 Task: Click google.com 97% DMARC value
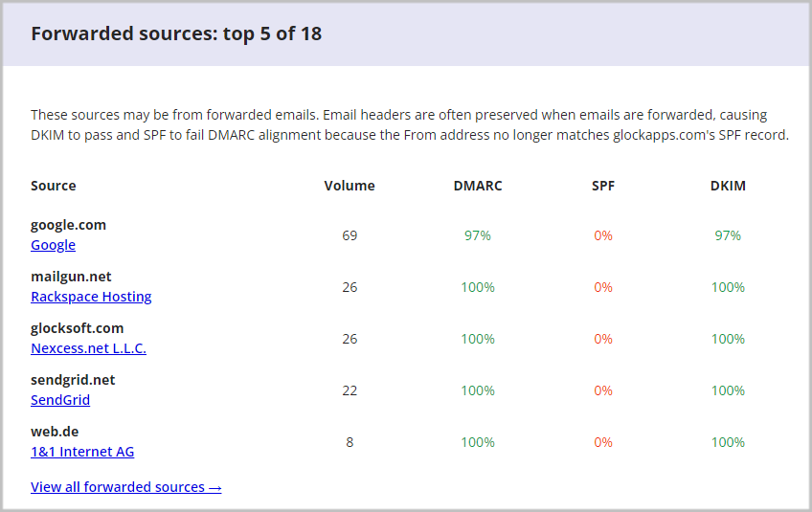click(478, 235)
